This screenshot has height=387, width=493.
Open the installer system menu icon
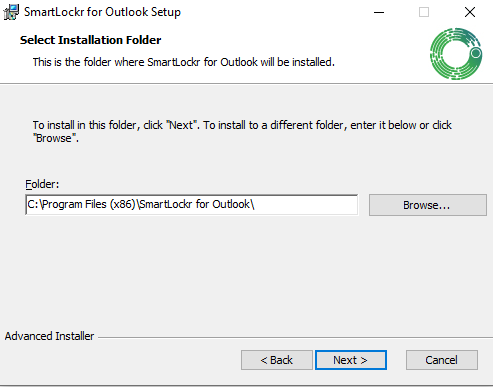tap(11, 12)
